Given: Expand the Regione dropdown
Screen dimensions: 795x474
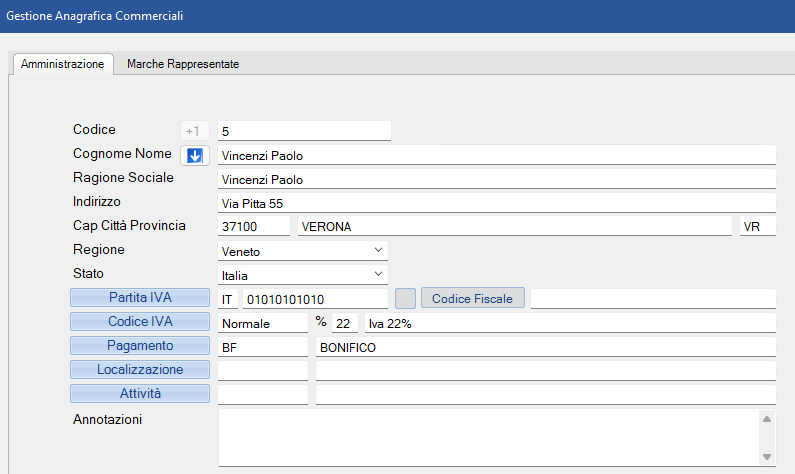Looking at the screenshot, I should point(378,250).
